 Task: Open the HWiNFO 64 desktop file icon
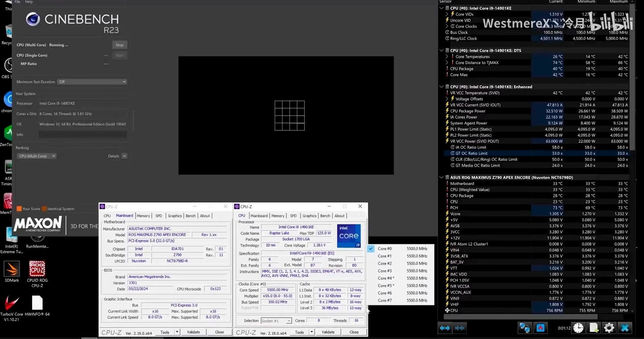point(37,306)
